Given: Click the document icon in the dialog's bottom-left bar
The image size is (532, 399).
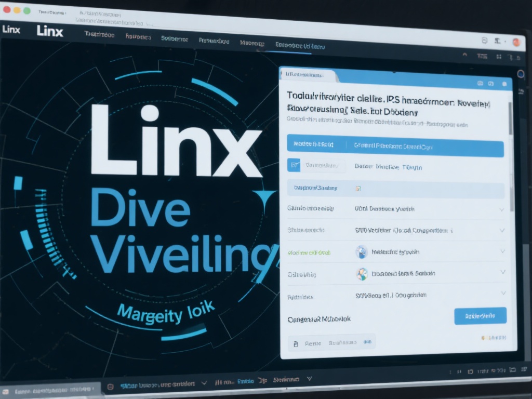Looking at the screenshot, I should [296, 343].
